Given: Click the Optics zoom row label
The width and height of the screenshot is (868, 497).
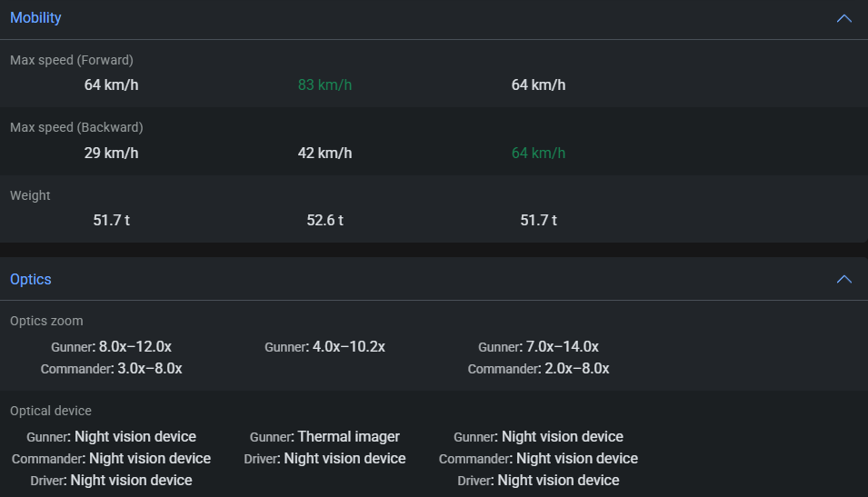Looking at the screenshot, I should pyautogui.click(x=46, y=321).
